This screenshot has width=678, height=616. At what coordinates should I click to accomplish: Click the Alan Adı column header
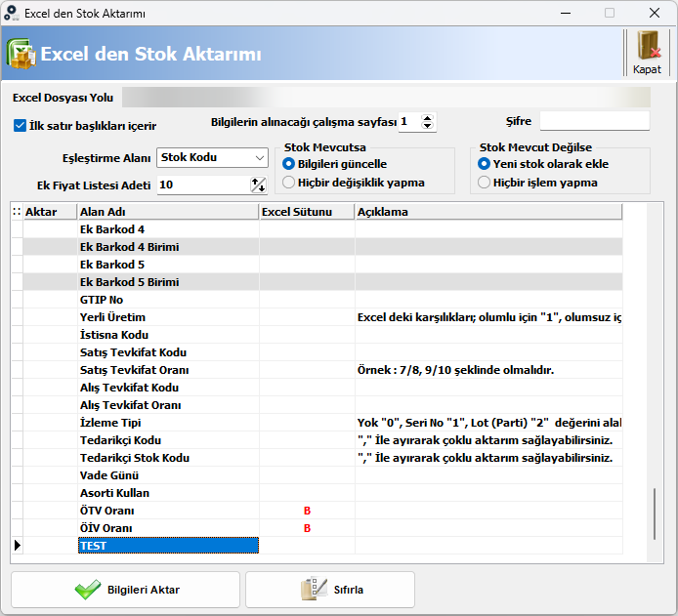(x=168, y=212)
